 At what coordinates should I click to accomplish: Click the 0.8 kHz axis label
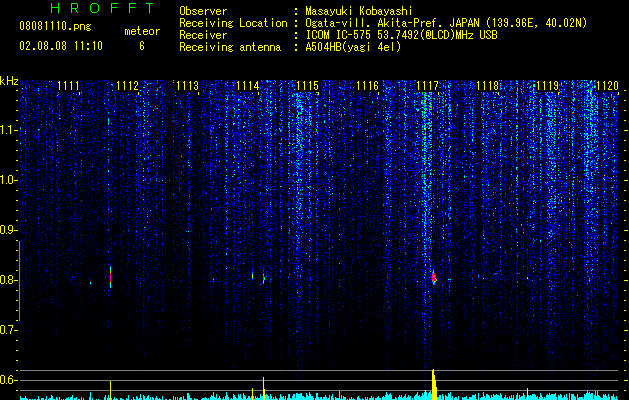pos(8,280)
